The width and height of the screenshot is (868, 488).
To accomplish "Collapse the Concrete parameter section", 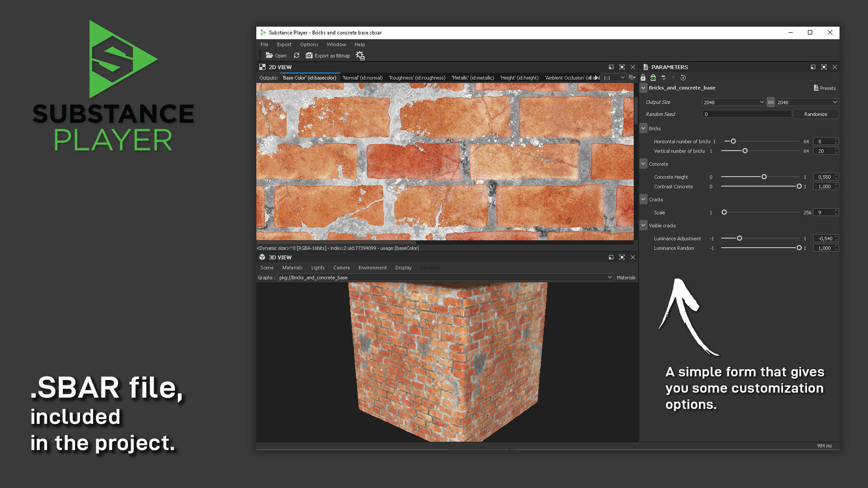I will [643, 164].
